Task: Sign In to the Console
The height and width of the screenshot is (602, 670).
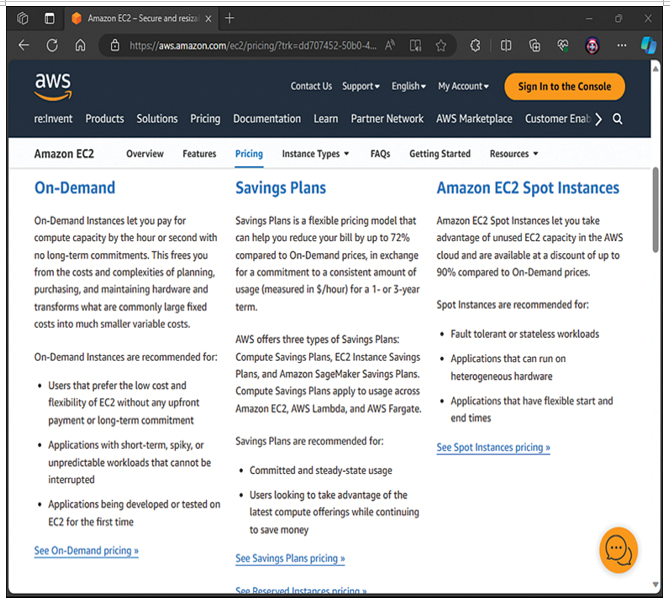Action: point(564,86)
